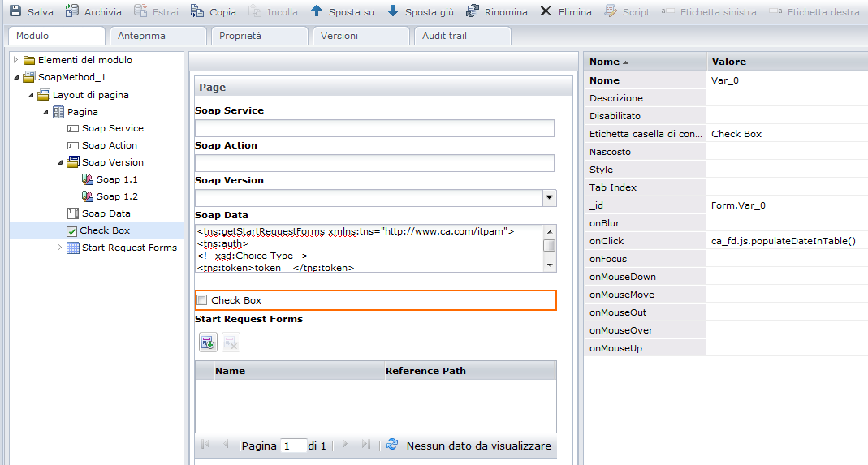Image resolution: width=868 pixels, height=465 pixels.
Task: Tick the Check Box checkbox in form
Action: point(203,300)
